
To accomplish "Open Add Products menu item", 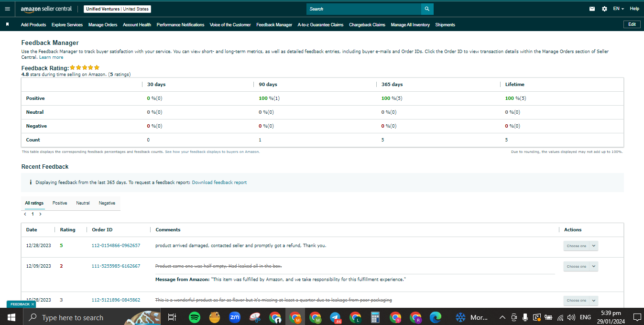I will pyautogui.click(x=33, y=25).
